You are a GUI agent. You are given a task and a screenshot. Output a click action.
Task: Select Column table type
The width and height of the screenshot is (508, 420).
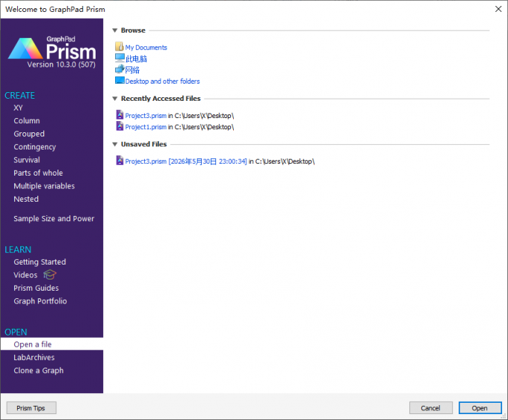coord(27,121)
